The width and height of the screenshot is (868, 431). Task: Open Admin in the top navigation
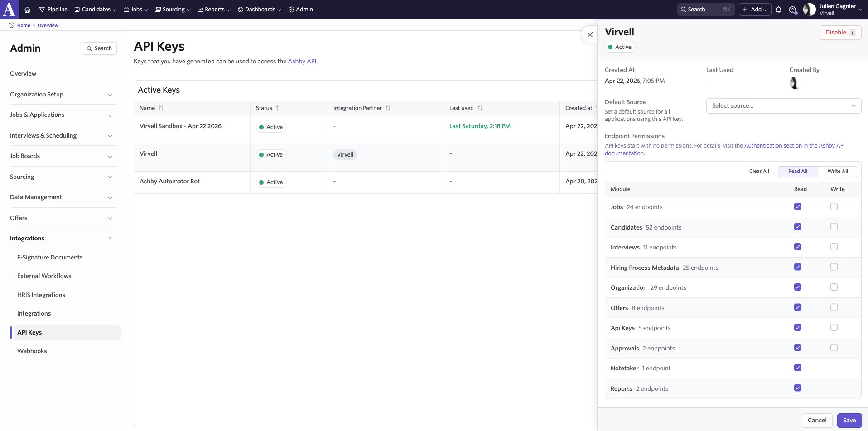tap(300, 10)
